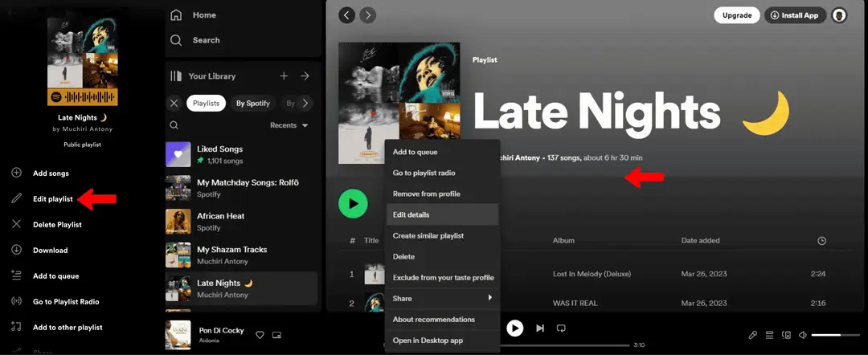Tap Delete Playlist X option

47,225
